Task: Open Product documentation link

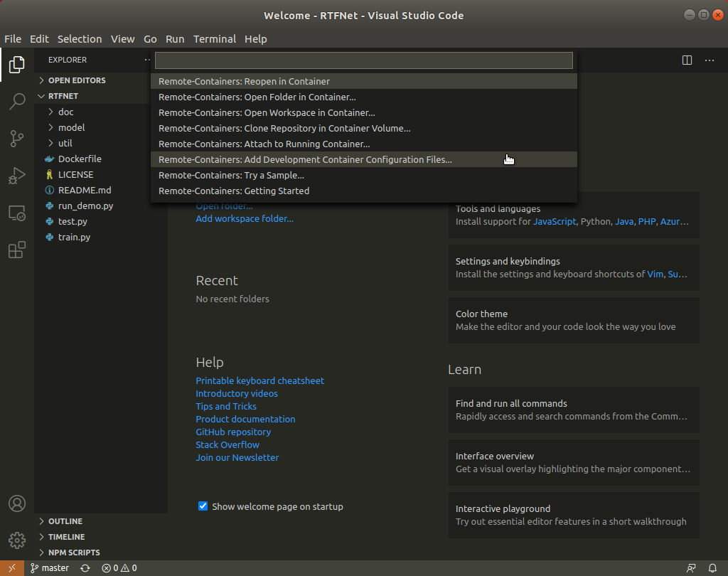Action: click(245, 419)
